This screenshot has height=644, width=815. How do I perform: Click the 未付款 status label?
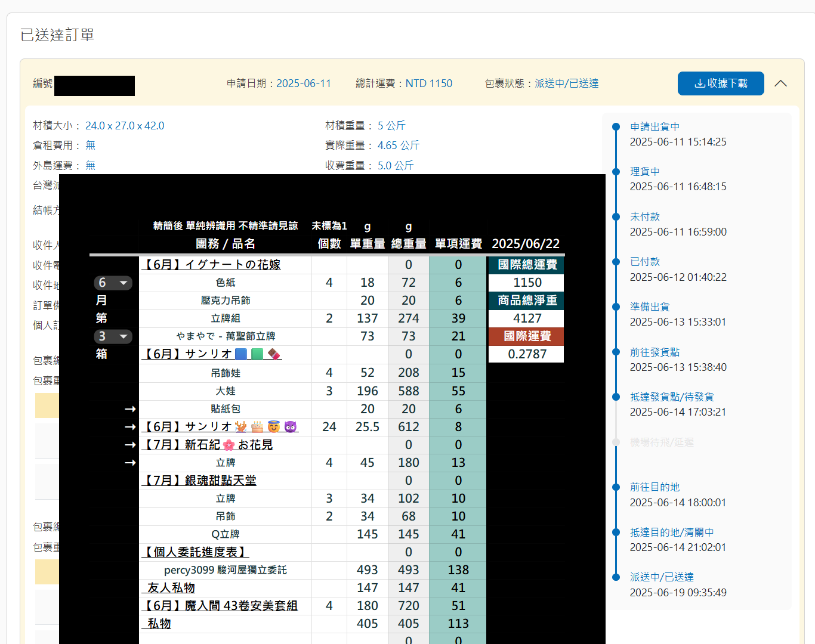pos(645,216)
